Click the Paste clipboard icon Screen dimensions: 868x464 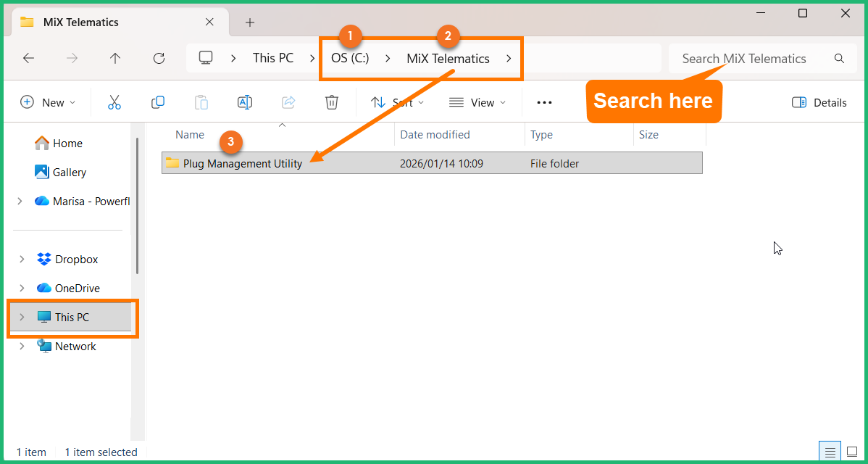point(201,102)
